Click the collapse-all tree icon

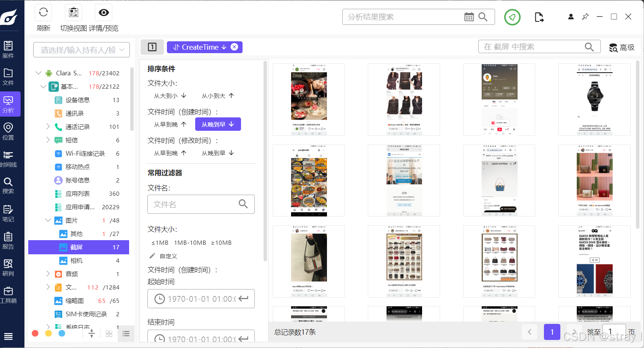92,333
